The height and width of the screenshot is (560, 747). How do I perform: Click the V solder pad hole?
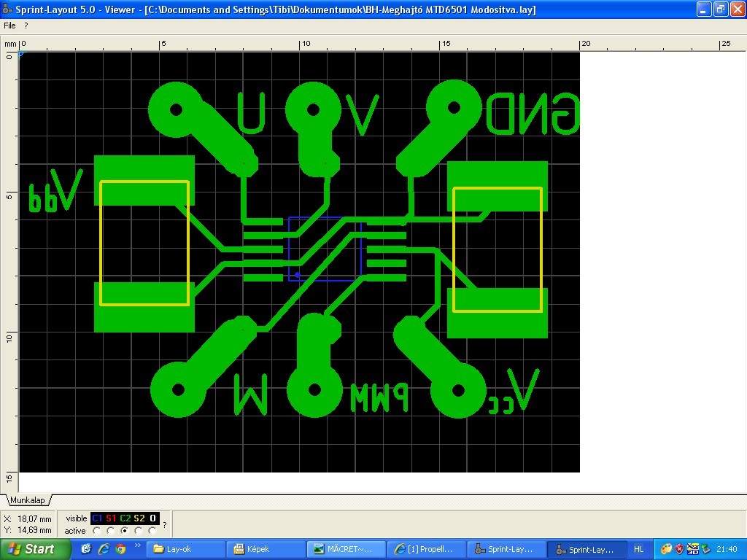click(313, 109)
